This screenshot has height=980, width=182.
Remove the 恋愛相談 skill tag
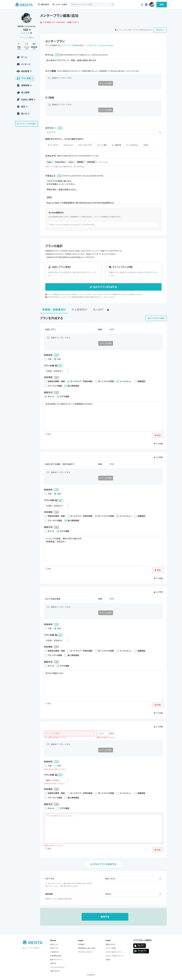pyautogui.click(x=84, y=162)
